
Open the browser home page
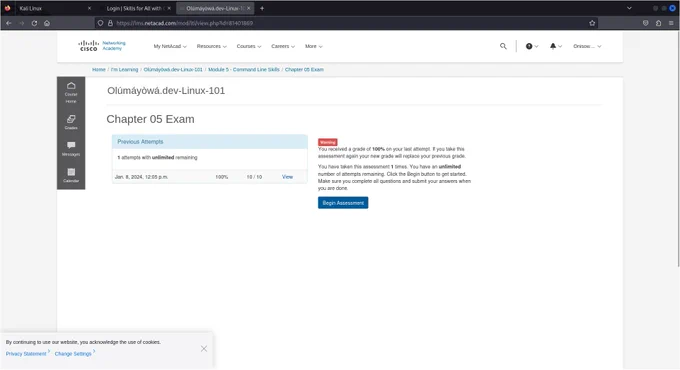click(47, 23)
